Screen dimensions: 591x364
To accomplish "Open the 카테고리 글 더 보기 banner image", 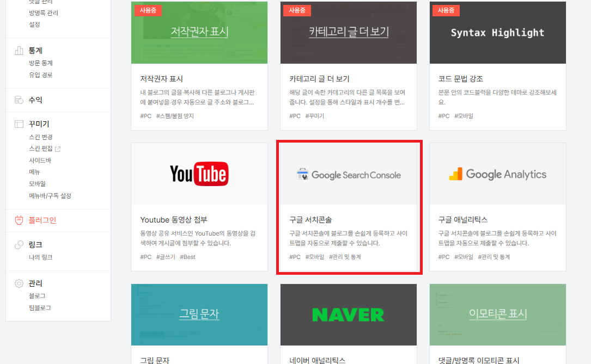I will [348, 33].
